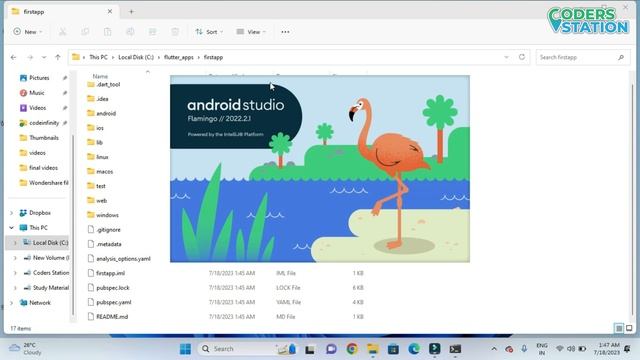This screenshot has height=360, width=640.
Task: Show hidden system tray icons
Action: click(x=494, y=349)
